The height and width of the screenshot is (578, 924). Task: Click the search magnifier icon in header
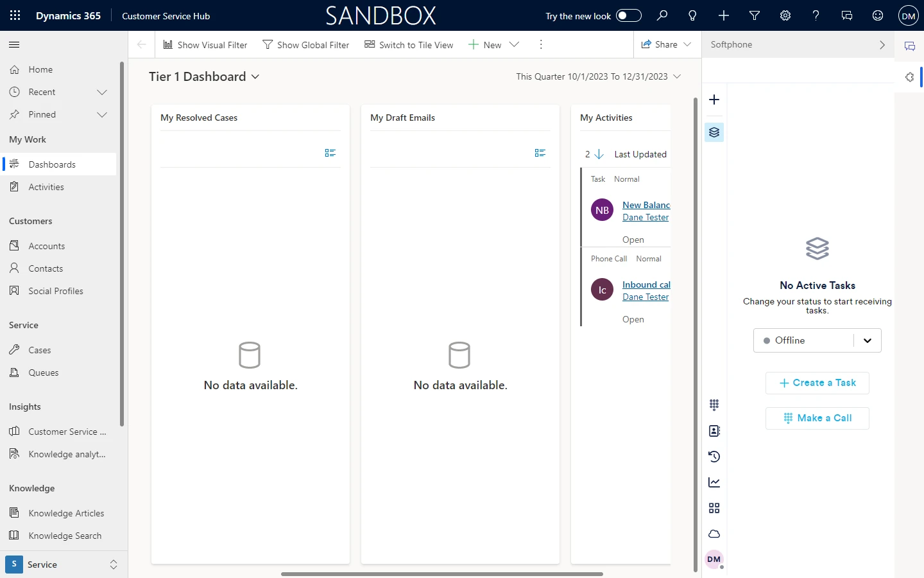pyautogui.click(x=662, y=15)
